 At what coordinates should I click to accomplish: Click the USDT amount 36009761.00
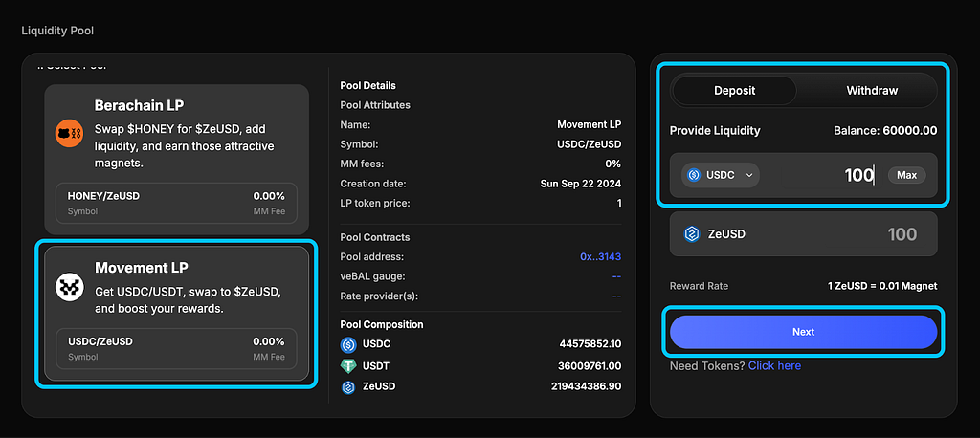[590, 365]
